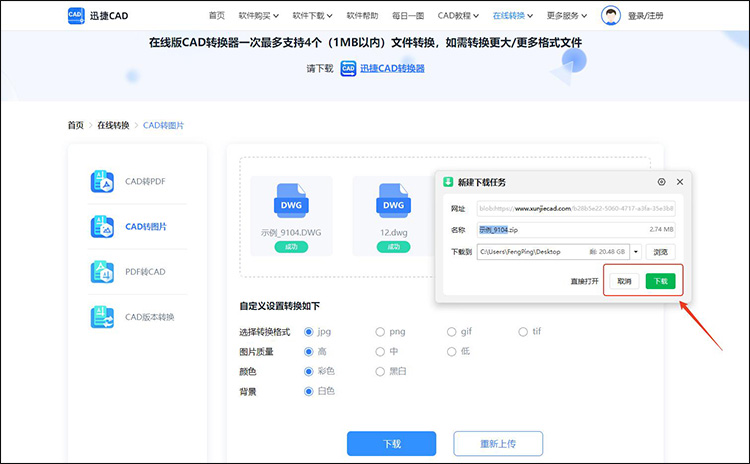750x464 pixels.
Task: Choose 黑白 color option
Action: pos(380,371)
